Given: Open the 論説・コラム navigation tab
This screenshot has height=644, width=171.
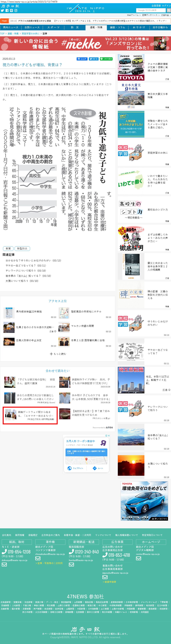Looking at the screenshot, I should [117, 27].
